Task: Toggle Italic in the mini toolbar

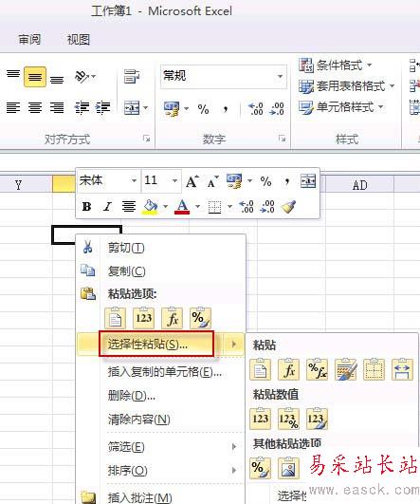Action: [107, 206]
